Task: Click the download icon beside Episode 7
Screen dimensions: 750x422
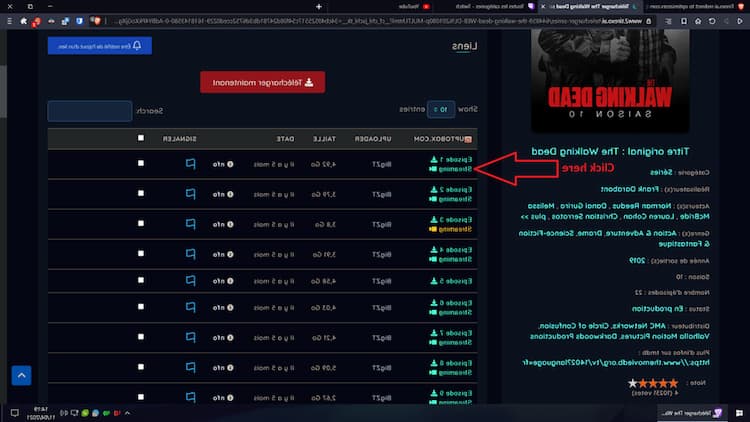Action: 434,333
